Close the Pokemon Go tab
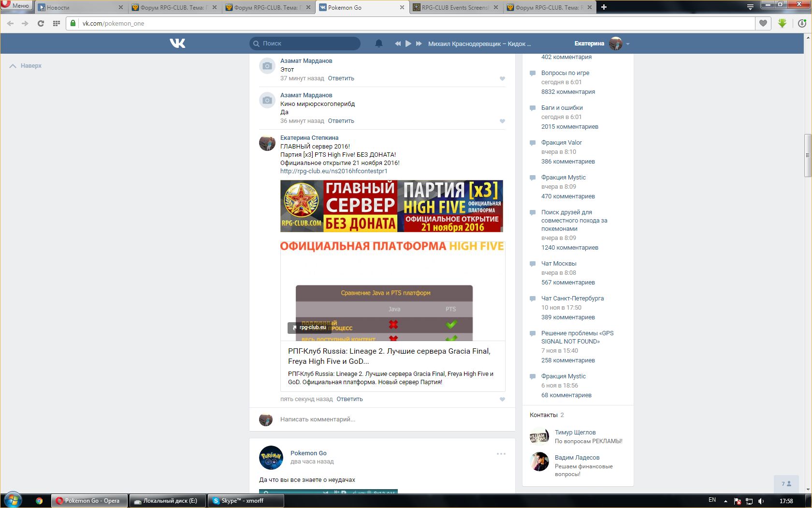Viewport: 812px width, 508px height. coord(402,7)
